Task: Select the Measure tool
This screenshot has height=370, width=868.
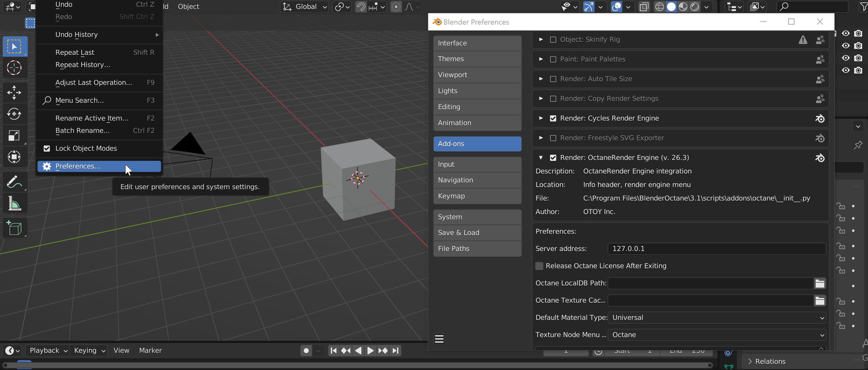Action: pyautogui.click(x=14, y=203)
